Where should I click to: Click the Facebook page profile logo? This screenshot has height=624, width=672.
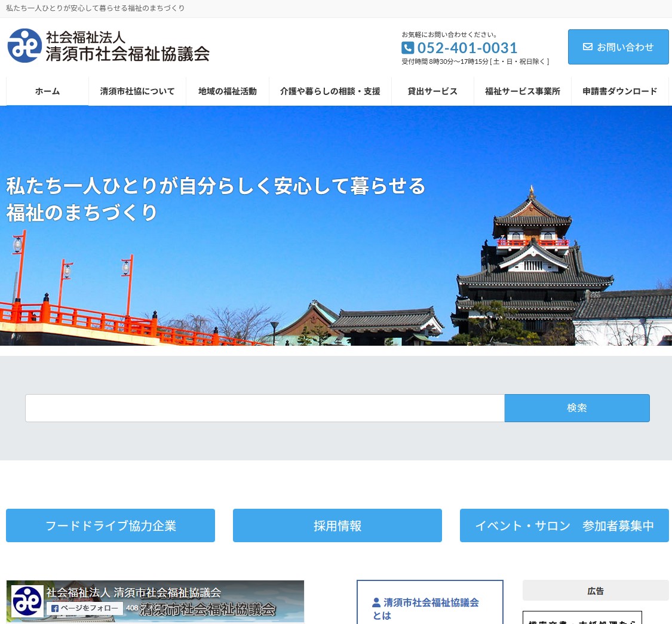(x=27, y=601)
